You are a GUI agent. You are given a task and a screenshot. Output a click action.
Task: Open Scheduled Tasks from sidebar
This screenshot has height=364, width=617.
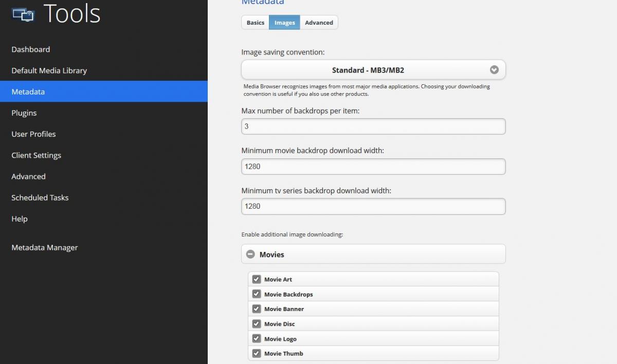coord(40,197)
